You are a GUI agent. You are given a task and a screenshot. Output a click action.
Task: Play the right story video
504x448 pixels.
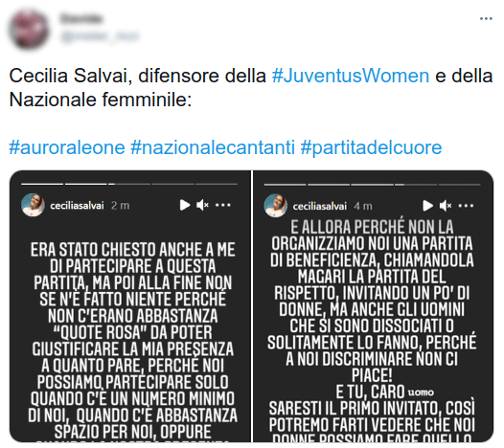point(427,206)
